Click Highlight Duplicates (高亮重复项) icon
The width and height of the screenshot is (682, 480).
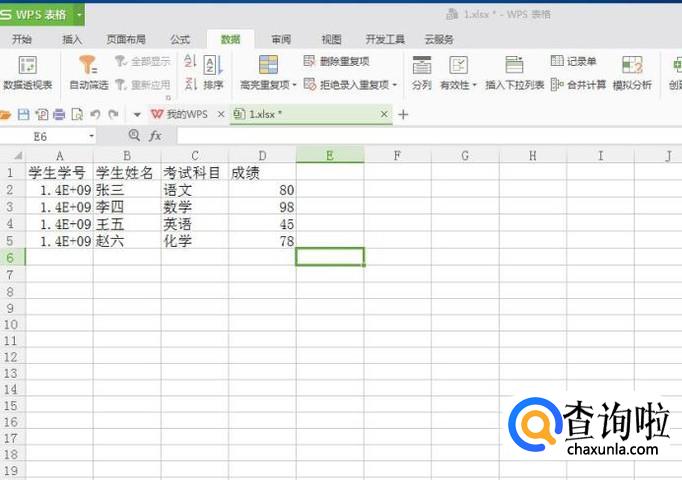pyautogui.click(x=268, y=65)
